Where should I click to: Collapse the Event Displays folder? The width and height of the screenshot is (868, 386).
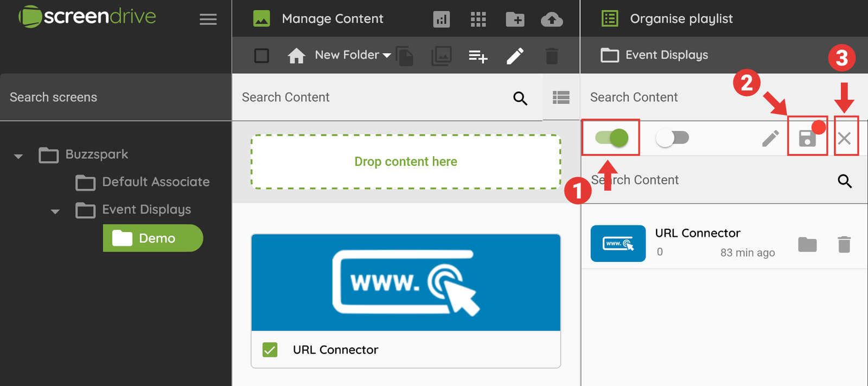click(55, 211)
